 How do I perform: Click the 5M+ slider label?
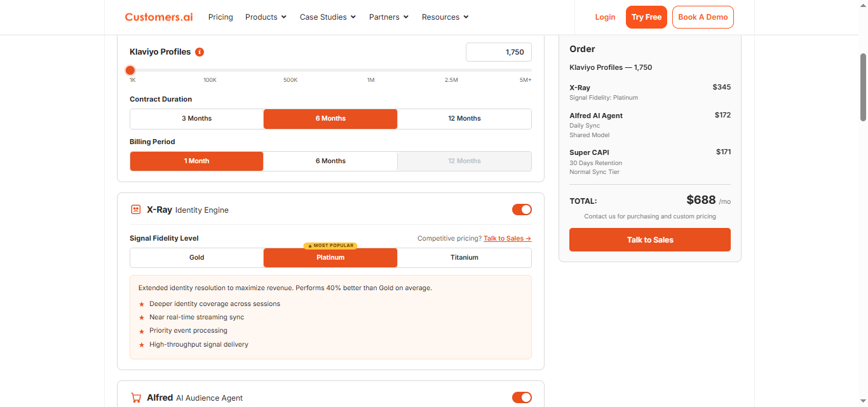pyautogui.click(x=526, y=80)
